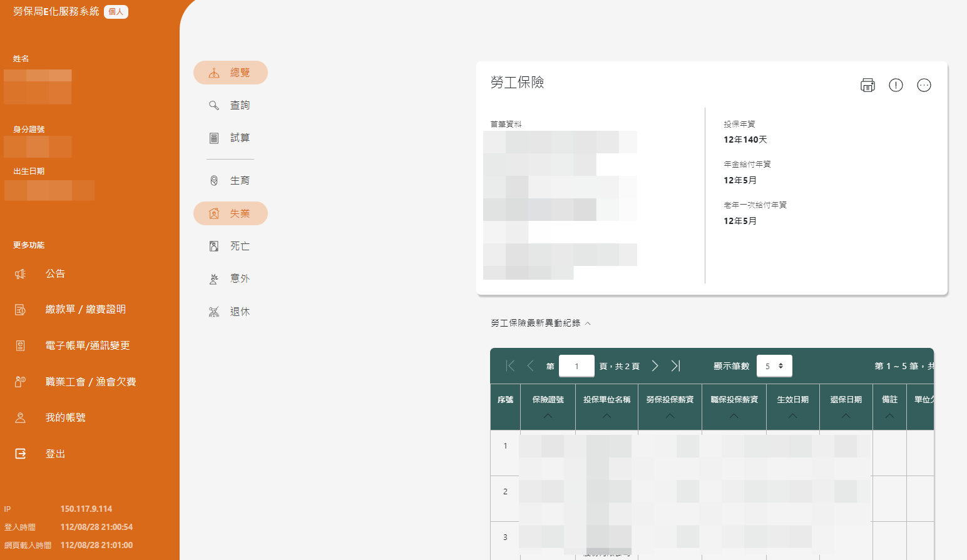Click the accident icon beside 意外
The image size is (967, 560).
pyautogui.click(x=214, y=279)
